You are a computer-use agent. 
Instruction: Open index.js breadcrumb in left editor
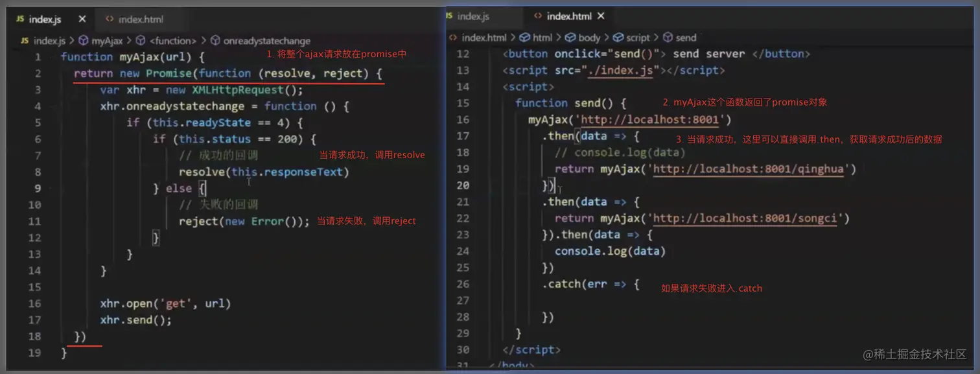click(43, 41)
